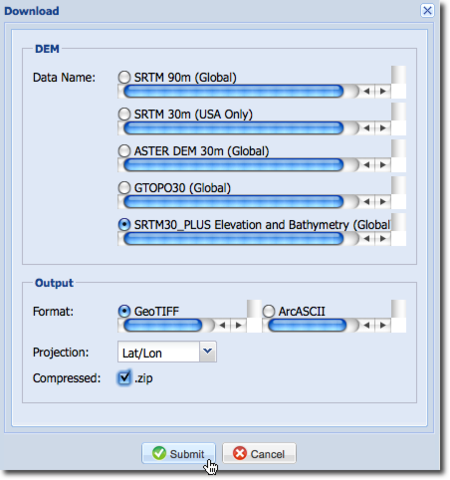Click the scrollbar thumb under GeoTIFF
This screenshot has height=480, width=450.
tap(163, 325)
